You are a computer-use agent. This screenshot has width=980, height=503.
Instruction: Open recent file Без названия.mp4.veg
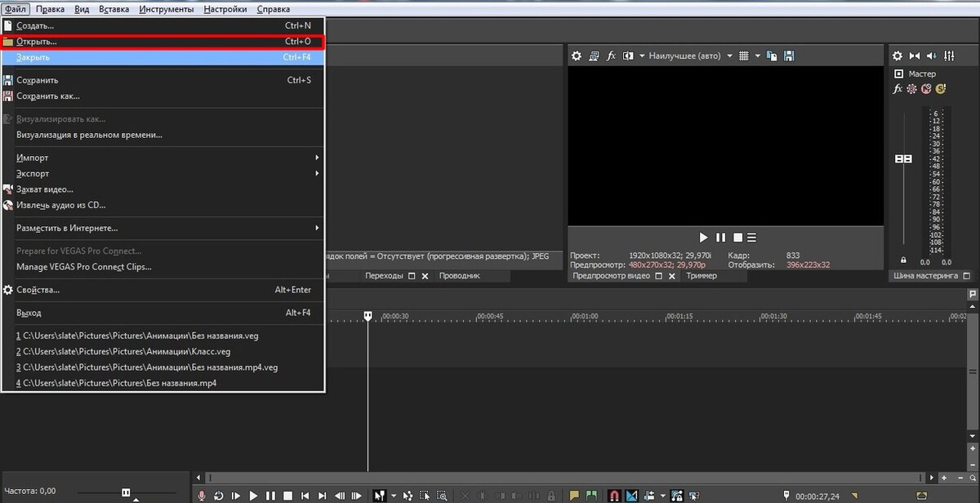click(163, 367)
